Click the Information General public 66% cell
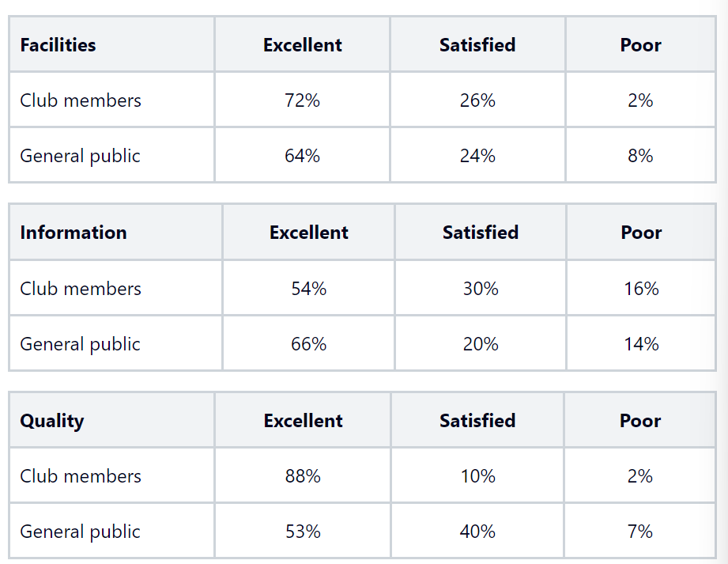This screenshot has width=728, height=564. pos(308,344)
